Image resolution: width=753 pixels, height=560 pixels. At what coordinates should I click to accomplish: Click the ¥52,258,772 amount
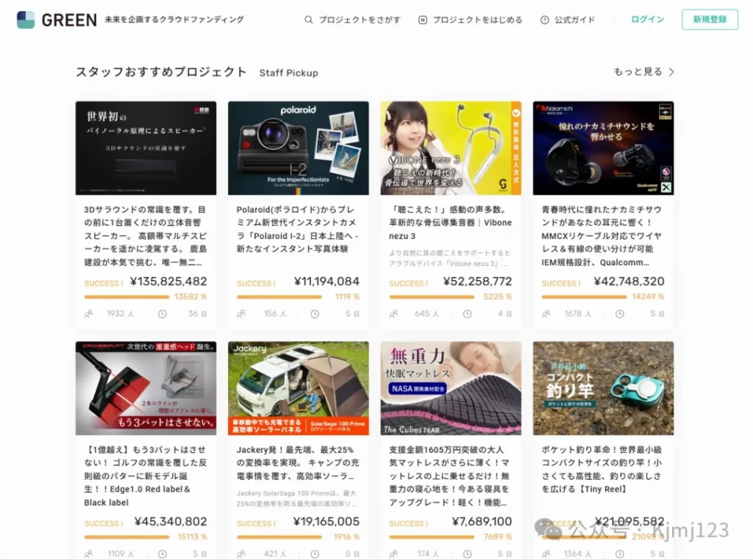[x=477, y=281]
